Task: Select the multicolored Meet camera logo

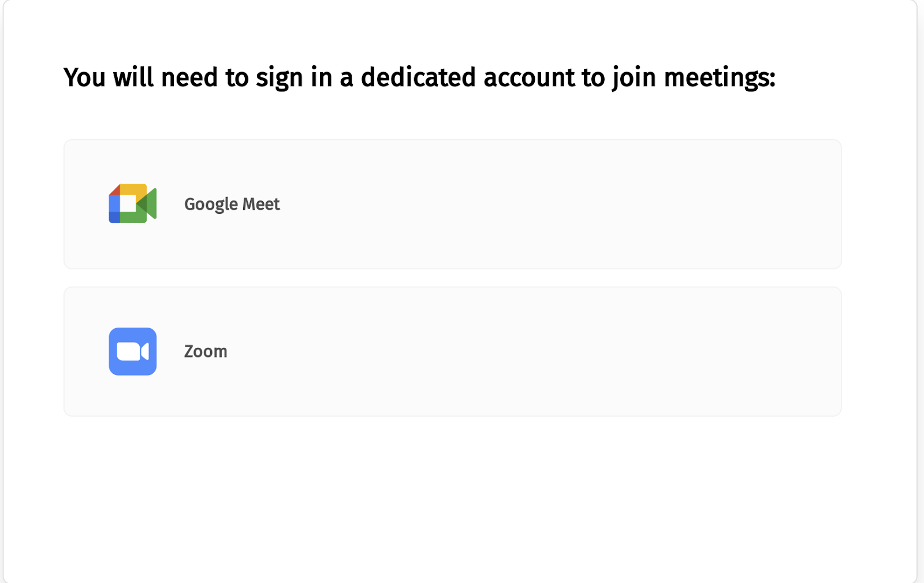Action: (132, 203)
